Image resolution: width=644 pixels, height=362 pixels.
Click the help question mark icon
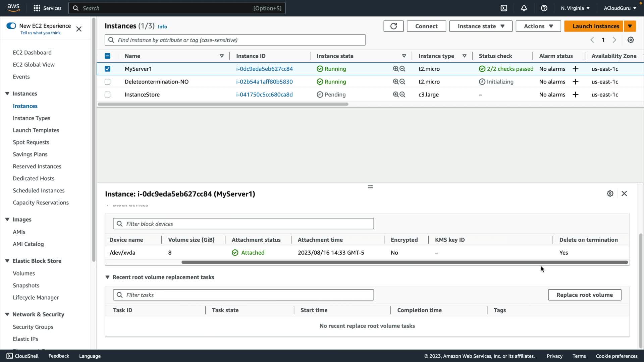[x=544, y=8]
